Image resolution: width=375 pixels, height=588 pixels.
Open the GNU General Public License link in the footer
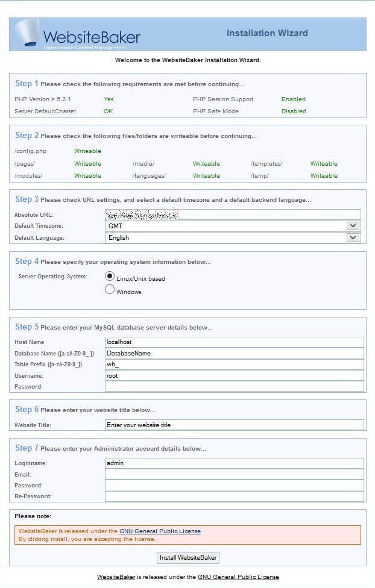point(238,577)
